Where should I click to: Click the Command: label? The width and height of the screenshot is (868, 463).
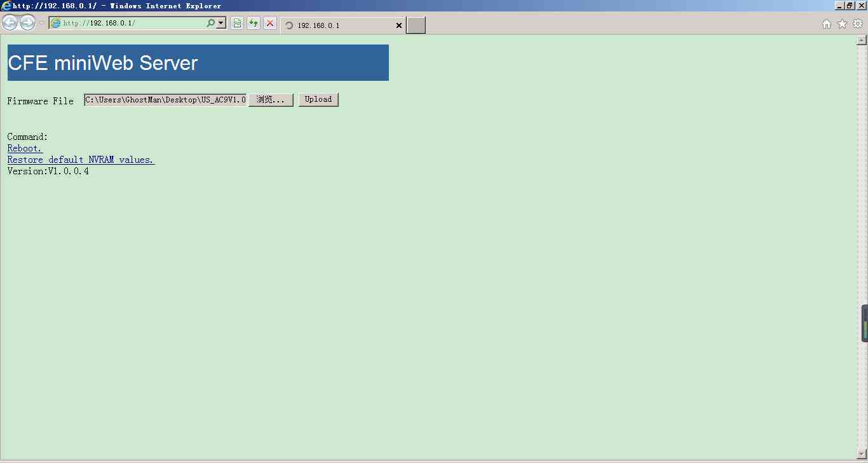click(x=28, y=137)
